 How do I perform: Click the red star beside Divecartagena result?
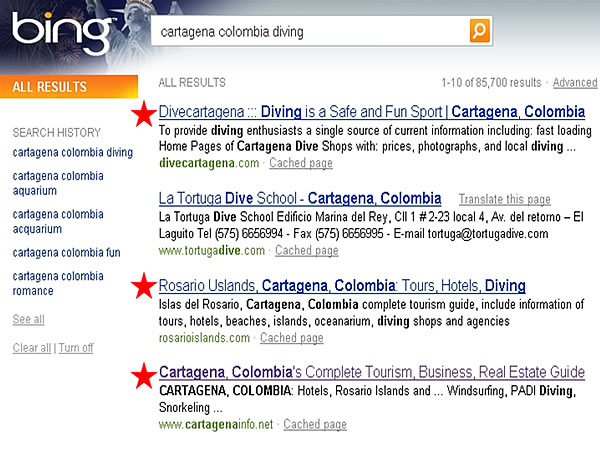145,114
